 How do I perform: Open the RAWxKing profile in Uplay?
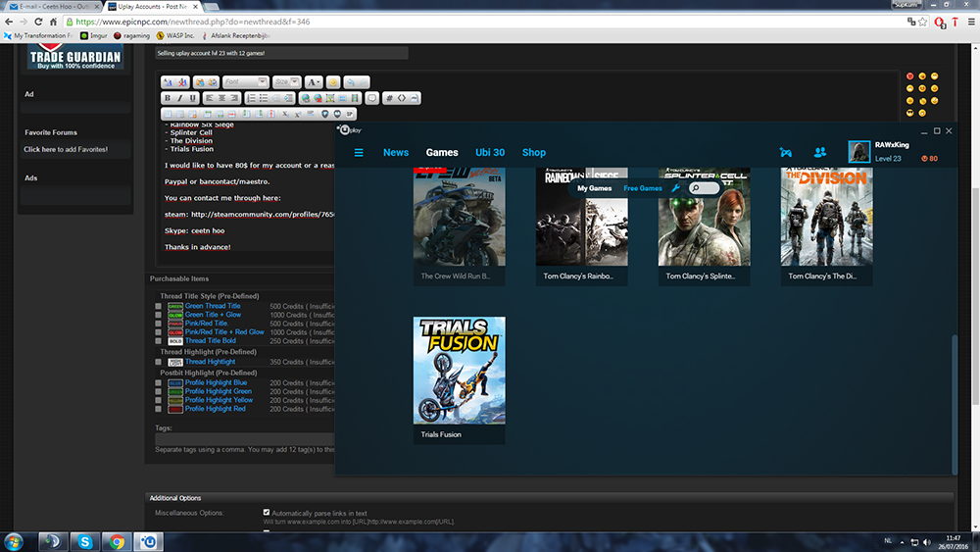(x=892, y=145)
